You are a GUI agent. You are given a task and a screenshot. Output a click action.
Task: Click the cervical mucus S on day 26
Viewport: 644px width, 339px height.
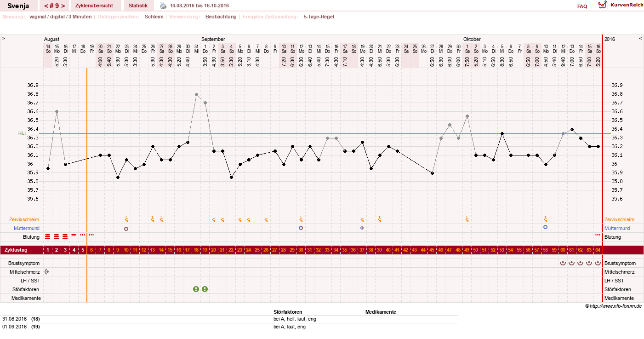click(x=266, y=220)
